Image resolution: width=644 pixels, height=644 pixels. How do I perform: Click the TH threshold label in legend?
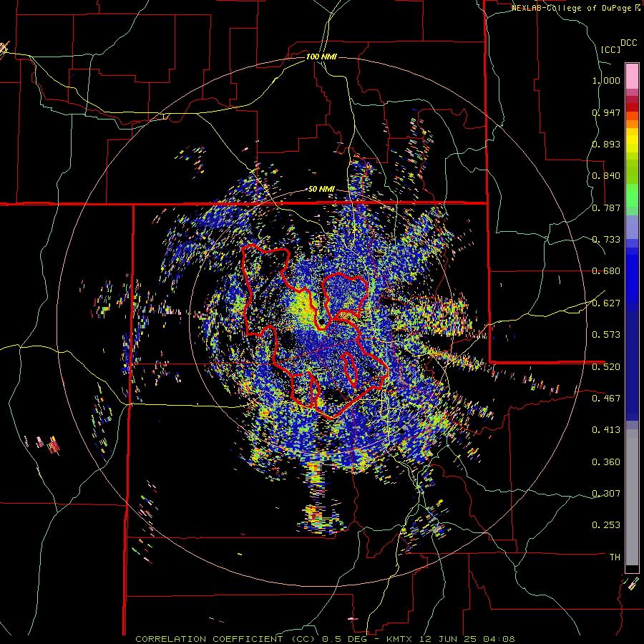pos(615,557)
